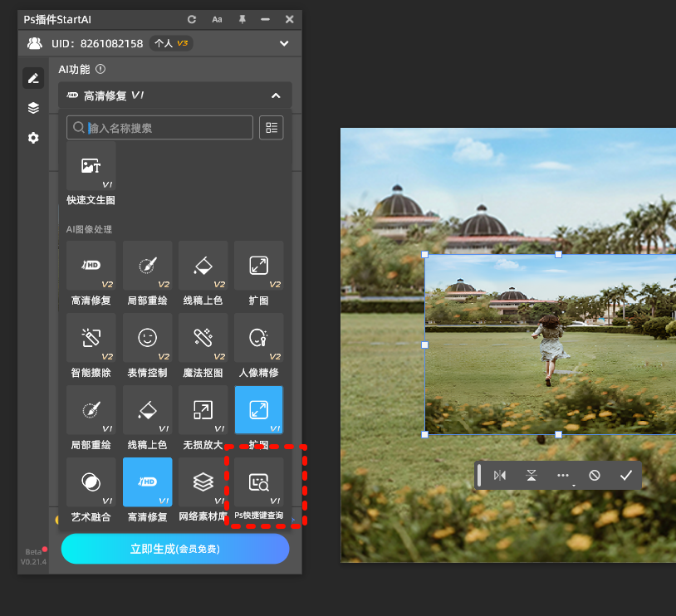Open the Ps快捷键查询 shortcut lookup tool
The height and width of the screenshot is (616, 676).
click(258, 482)
